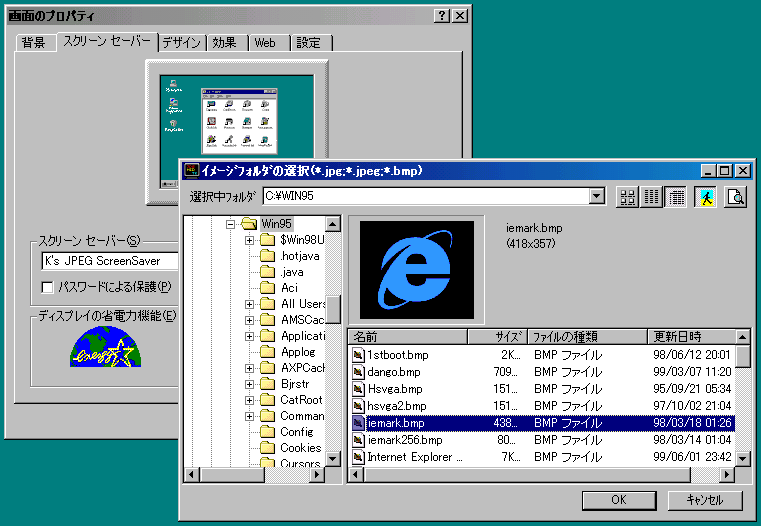
Task: Click the Cookies folder icon
Action: point(267,448)
